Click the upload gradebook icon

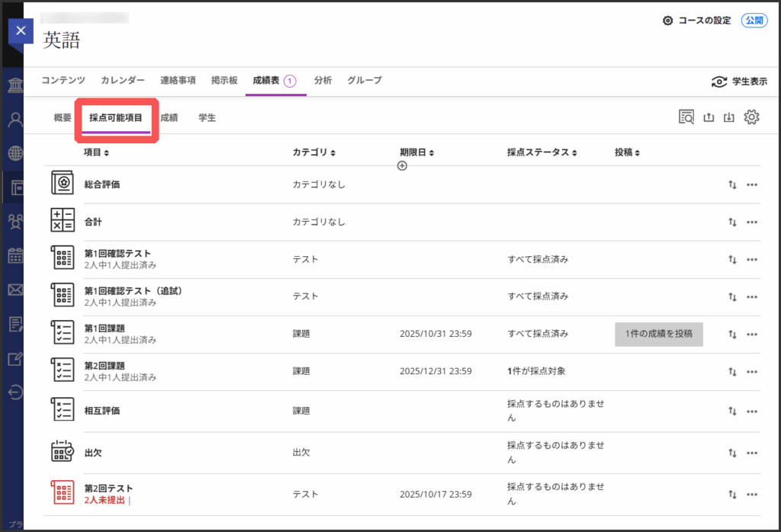tap(708, 117)
